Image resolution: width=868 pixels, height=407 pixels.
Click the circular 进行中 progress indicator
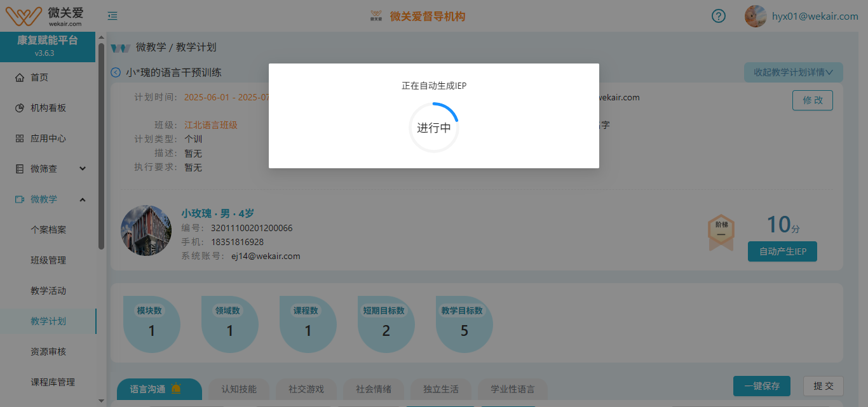point(434,128)
